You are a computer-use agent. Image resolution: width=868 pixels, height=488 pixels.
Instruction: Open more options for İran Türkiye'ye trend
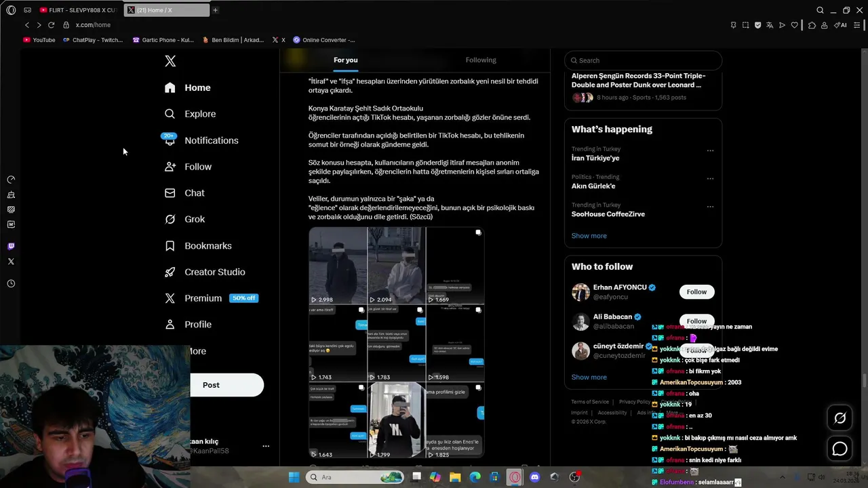coord(710,150)
